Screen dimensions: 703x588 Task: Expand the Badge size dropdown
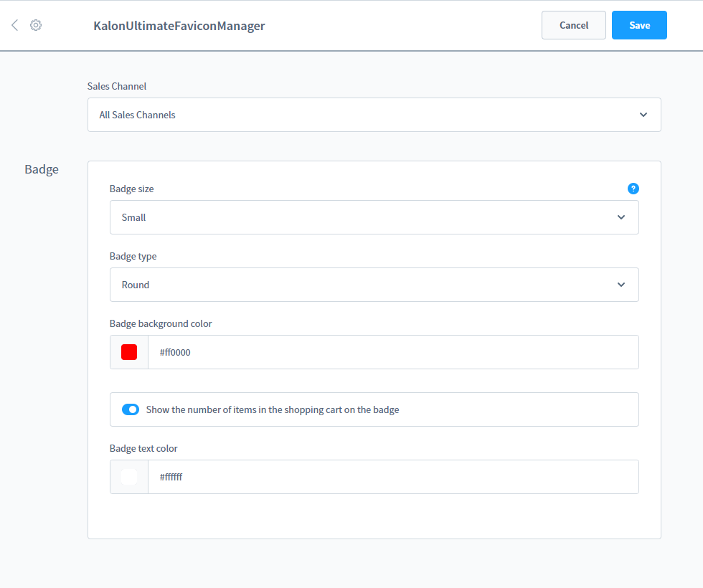(x=374, y=217)
